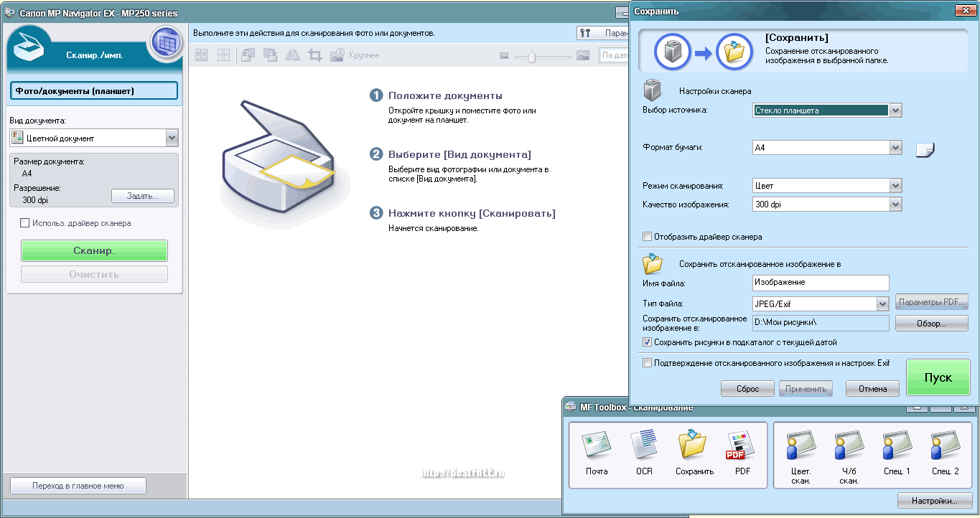980x518 pixels.
Task: Open По дате sorting dropdown
Action: point(614,55)
